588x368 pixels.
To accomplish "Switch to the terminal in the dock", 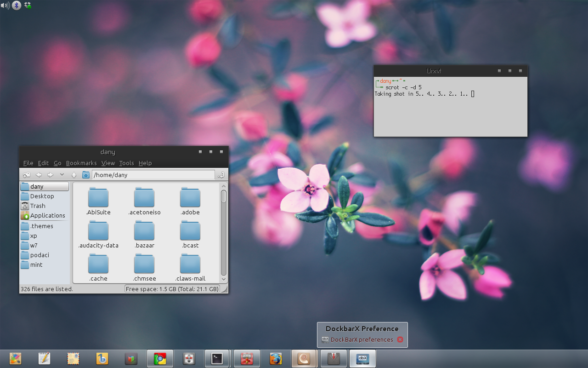I will coord(217,359).
